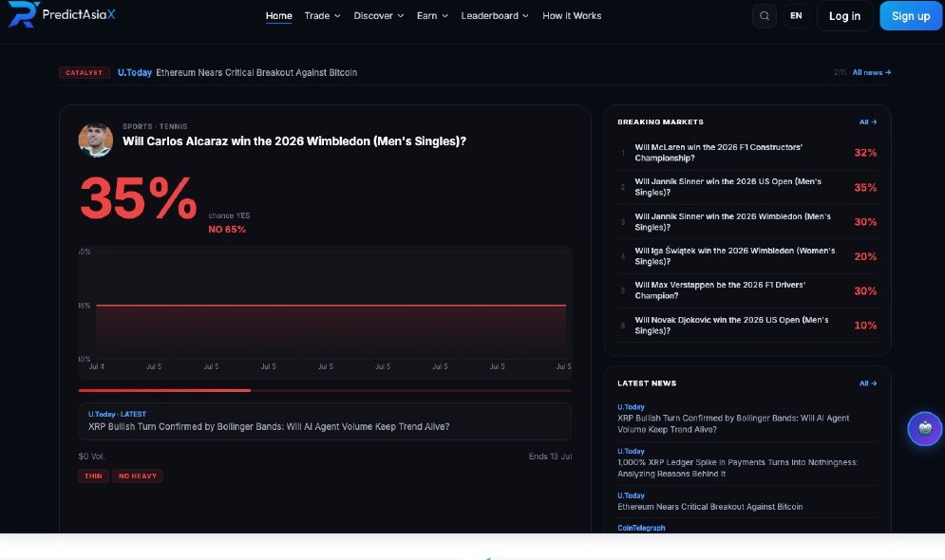Click the NO HEAVY tag
The width and height of the screenshot is (945, 560).
[x=138, y=476]
